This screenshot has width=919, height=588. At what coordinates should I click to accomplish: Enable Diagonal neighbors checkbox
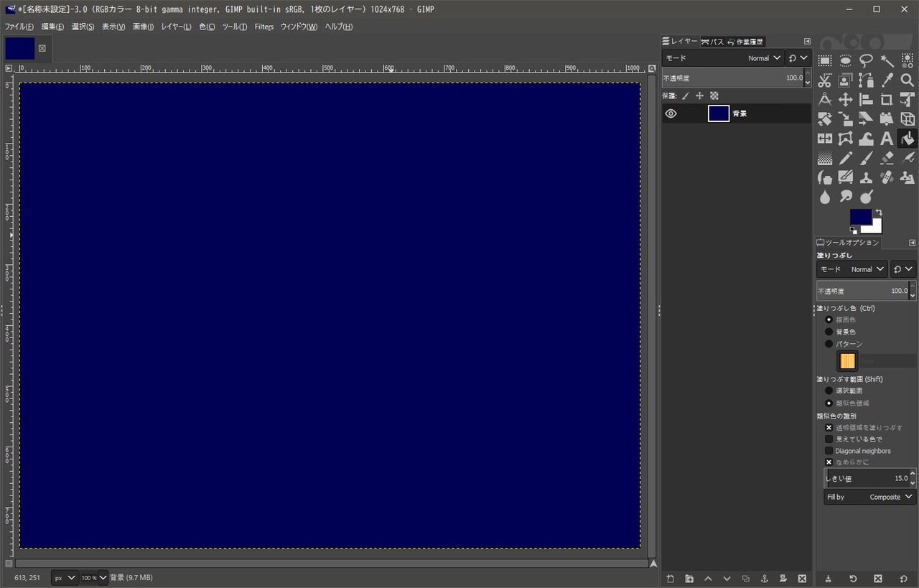click(x=829, y=451)
